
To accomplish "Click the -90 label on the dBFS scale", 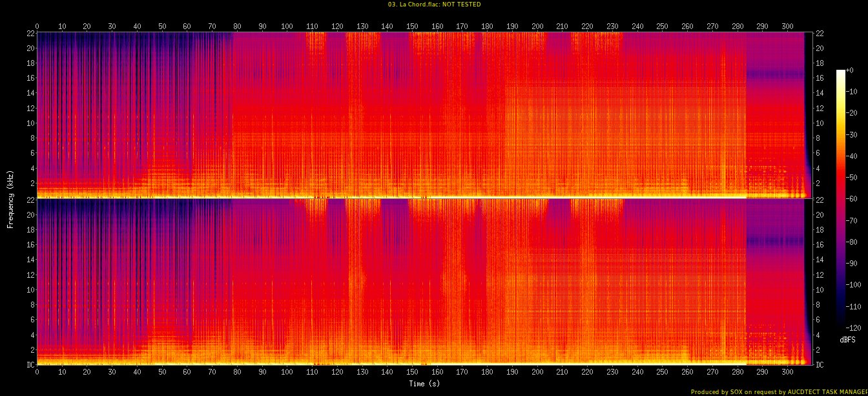I will coord(852,264).
